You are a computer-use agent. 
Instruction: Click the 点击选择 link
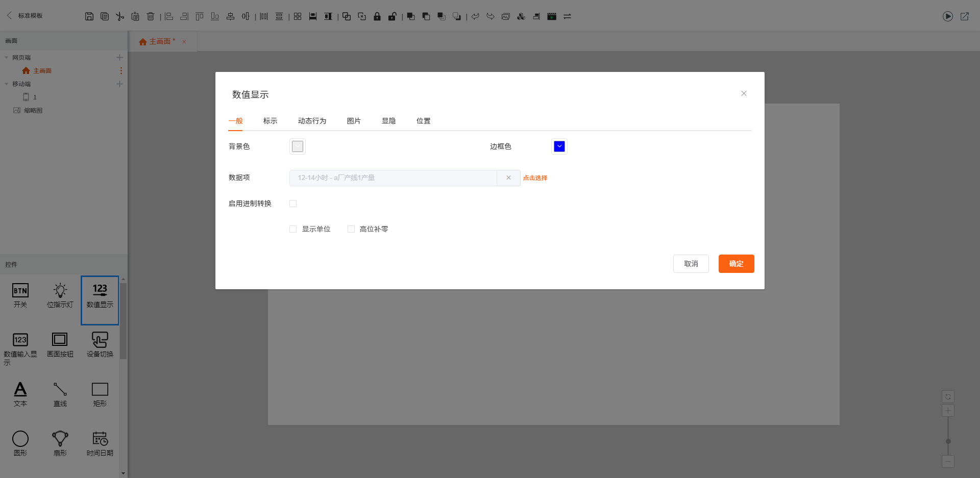point(535,178)
